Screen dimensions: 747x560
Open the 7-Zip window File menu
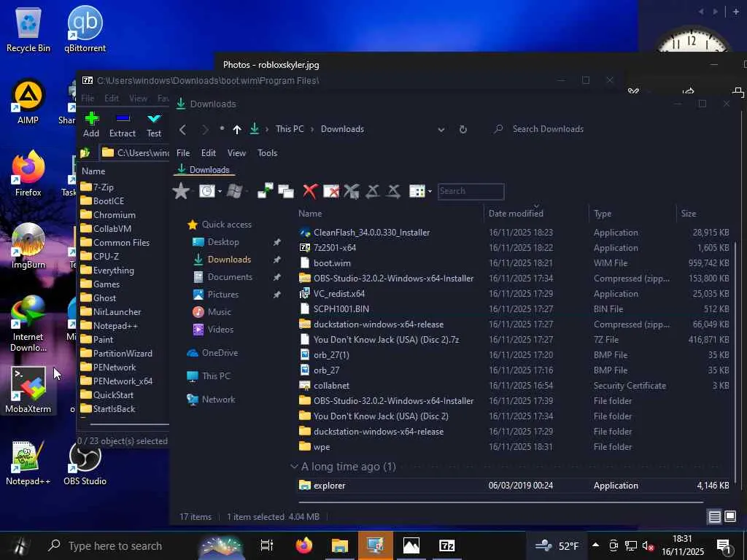(x=88, y=98)
